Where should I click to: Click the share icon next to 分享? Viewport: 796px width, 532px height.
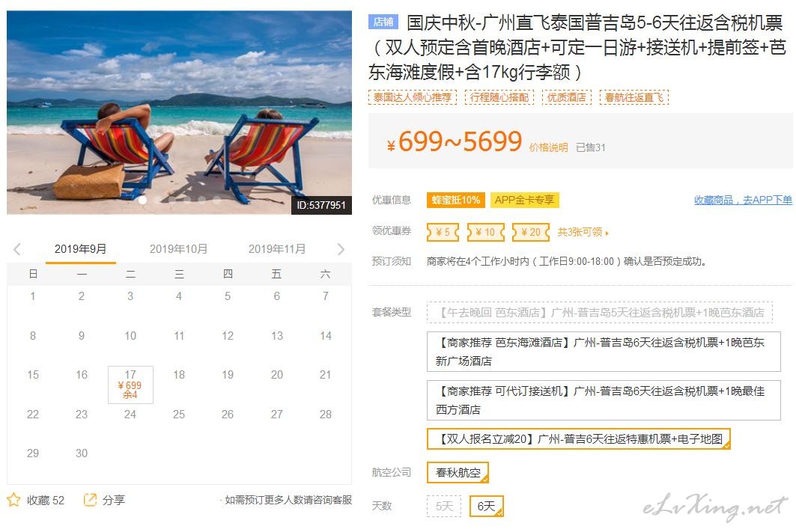[x=90, y=500]
